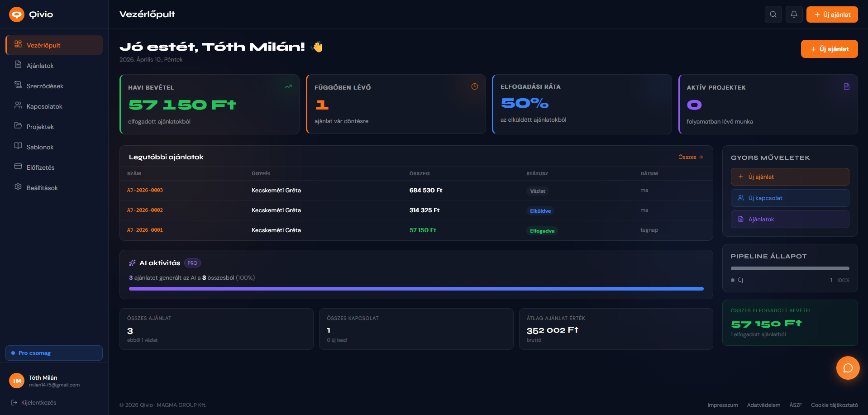Navigate to Projektek page
The width and height of the screenshot is (868, 415).
point(40,127)
